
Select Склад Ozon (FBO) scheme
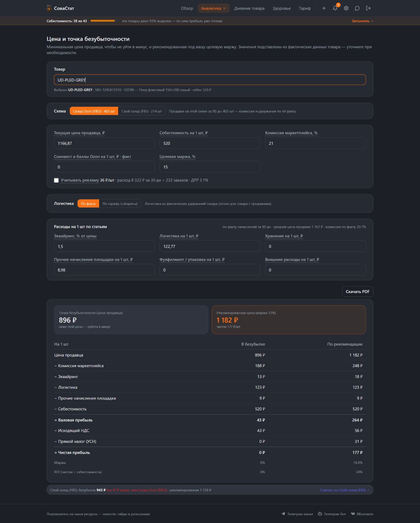(94, 111)
